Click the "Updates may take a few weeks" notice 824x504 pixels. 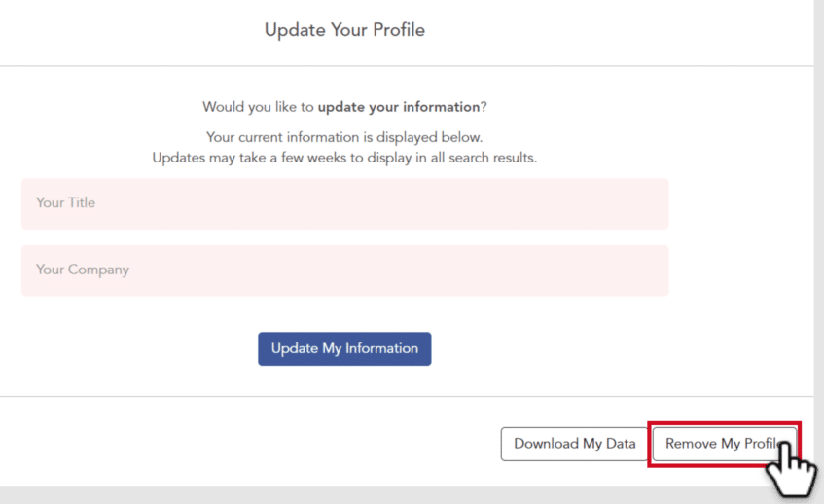(344, 157)
